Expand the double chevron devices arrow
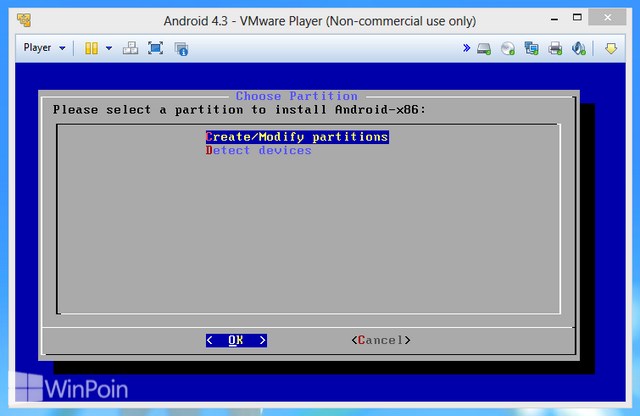 [x=466, y=48]
